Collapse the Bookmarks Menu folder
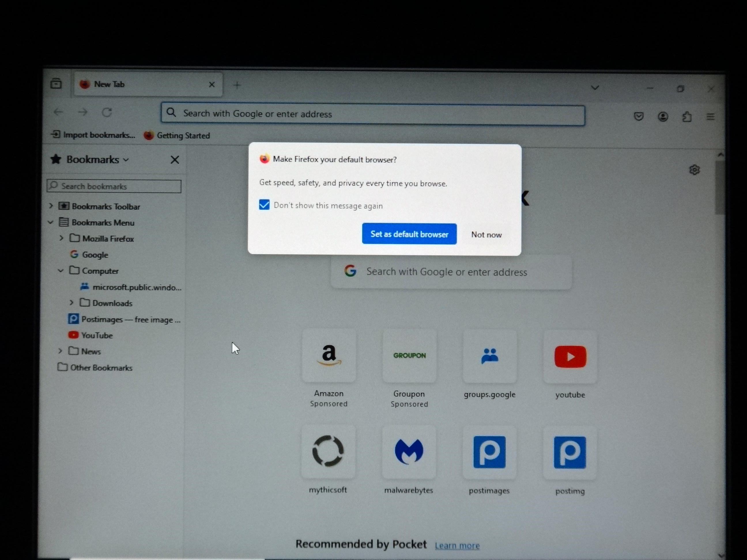747x560 pixels. pyautogui.click(x=51, y=222)
